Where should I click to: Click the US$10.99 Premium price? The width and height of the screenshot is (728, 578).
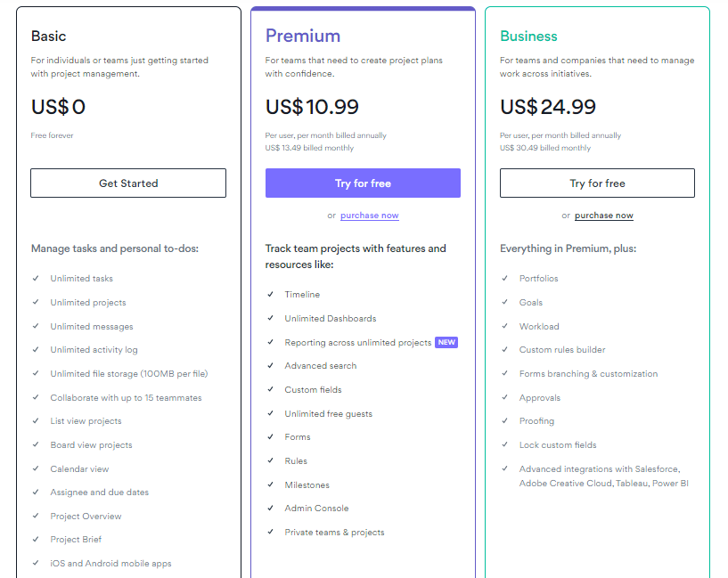tap(312, 107)
